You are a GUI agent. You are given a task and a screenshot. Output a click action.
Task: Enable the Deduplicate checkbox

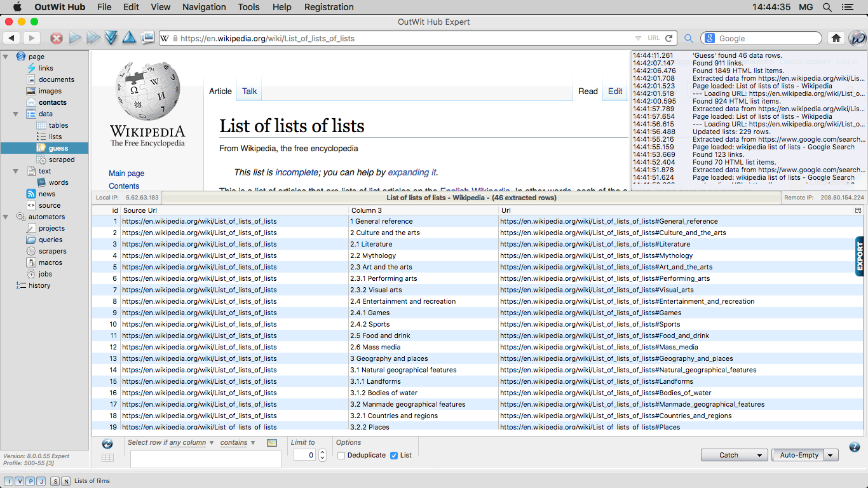pos(341,455)
